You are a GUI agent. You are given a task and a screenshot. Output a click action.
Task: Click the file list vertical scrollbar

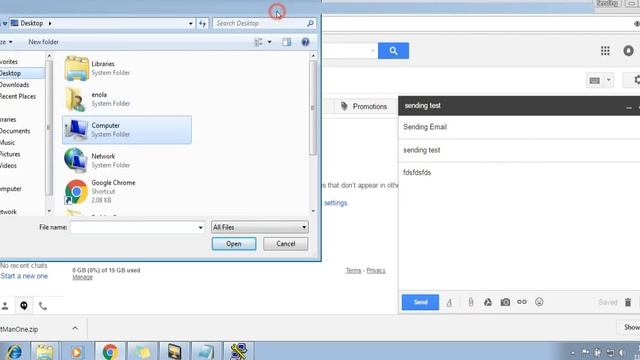click(313, 108)
